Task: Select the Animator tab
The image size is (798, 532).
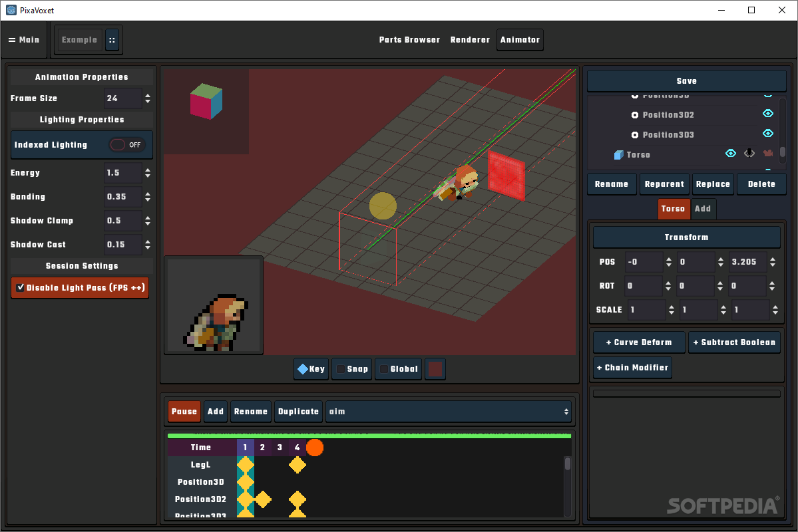Action: [x=520, y=40]
